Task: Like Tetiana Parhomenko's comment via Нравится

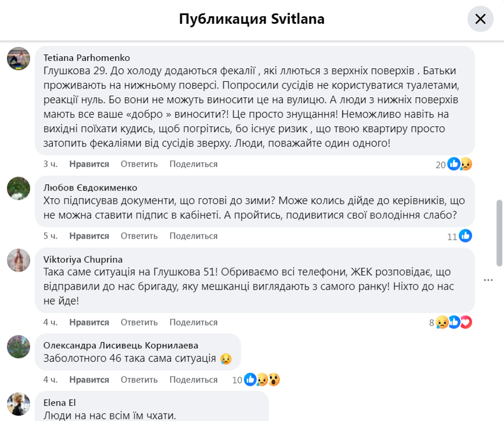Action: point(89,164)
